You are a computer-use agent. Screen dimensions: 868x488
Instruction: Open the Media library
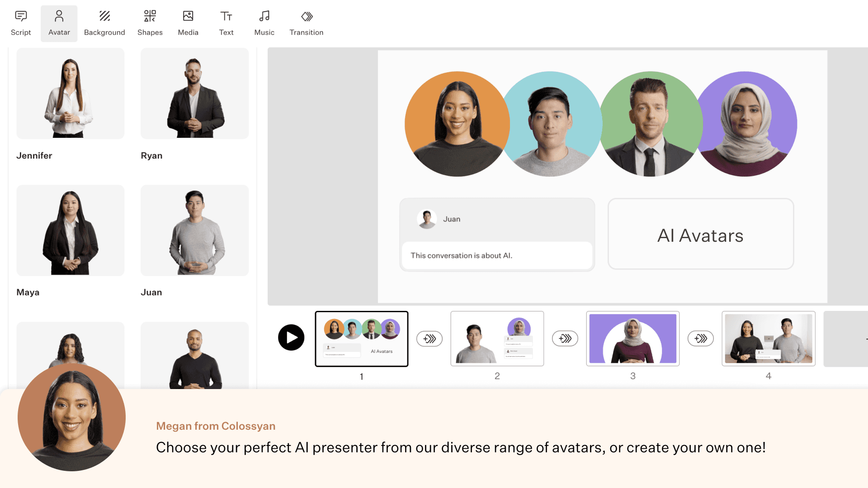(x=188, y=23)
